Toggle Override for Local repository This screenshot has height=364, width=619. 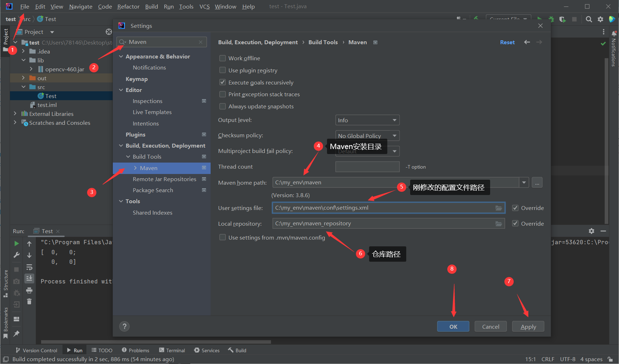515,224
